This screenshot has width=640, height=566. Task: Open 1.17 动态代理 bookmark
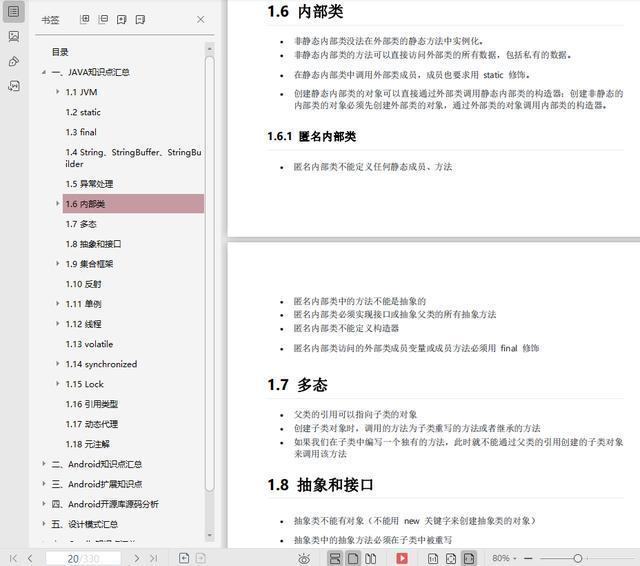(x=91, y=424)
